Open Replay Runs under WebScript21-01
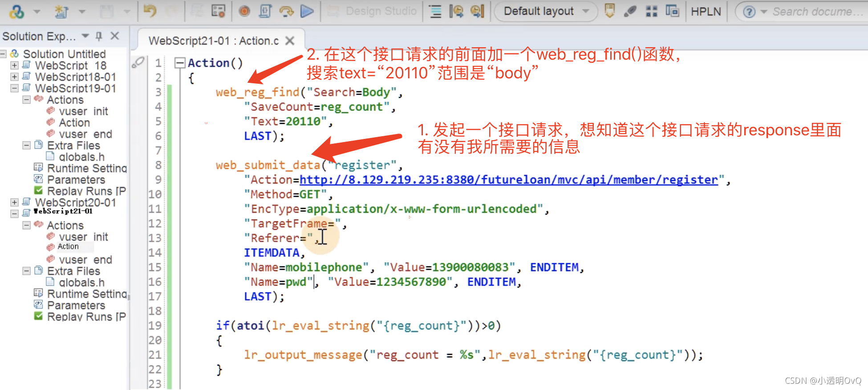868x390 pixels. point(86,317)
